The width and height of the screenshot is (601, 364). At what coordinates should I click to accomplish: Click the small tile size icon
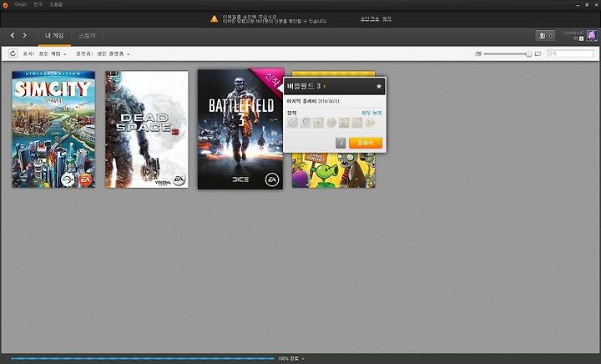[478, 54]
